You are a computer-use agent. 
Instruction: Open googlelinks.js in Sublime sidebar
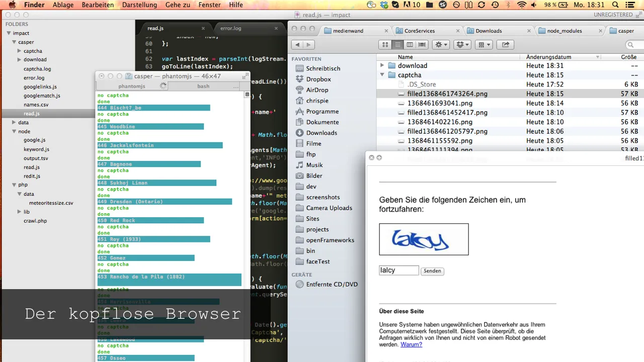pyautogui.click(x=40, y=87)
